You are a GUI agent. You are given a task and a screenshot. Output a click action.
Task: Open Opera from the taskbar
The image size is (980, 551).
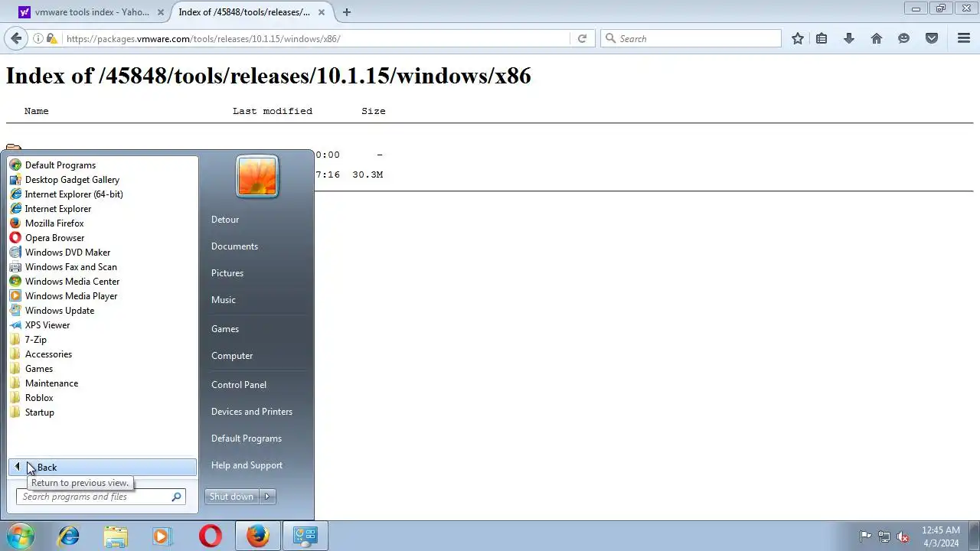click(211, 536)
